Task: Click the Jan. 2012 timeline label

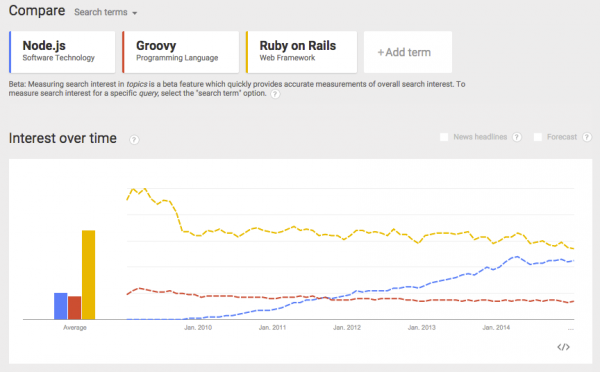Action: pos(347,328)
